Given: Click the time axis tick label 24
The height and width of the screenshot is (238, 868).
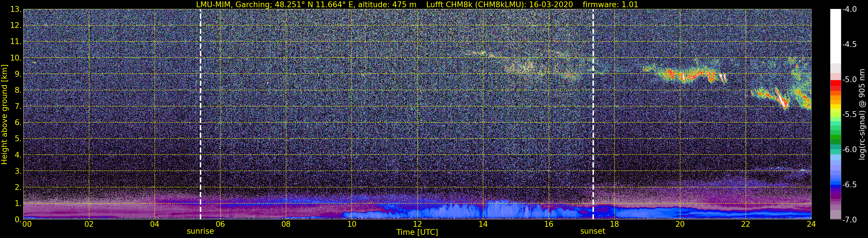Looking at the screenshot, I should 811,224.
